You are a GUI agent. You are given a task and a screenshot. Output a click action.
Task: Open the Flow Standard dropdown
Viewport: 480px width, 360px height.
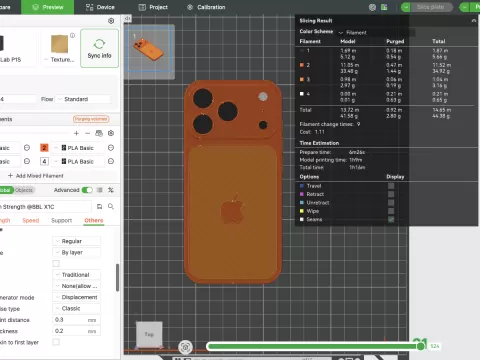[x=83, y=99]
